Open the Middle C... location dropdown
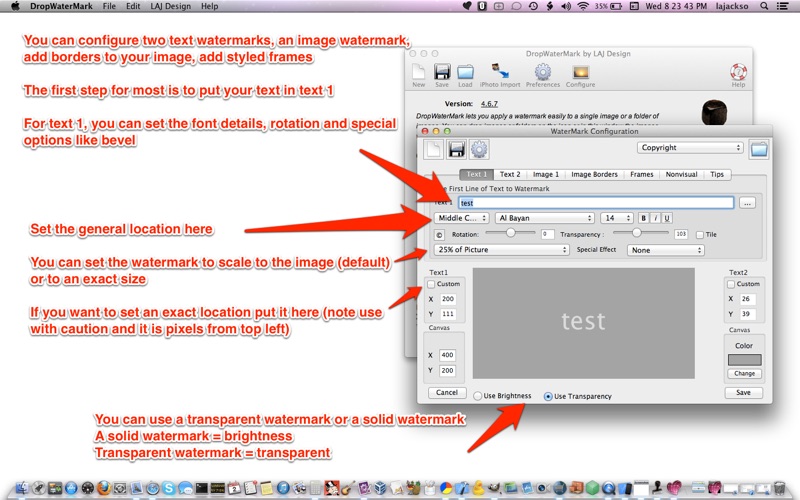 click(462, 218)
